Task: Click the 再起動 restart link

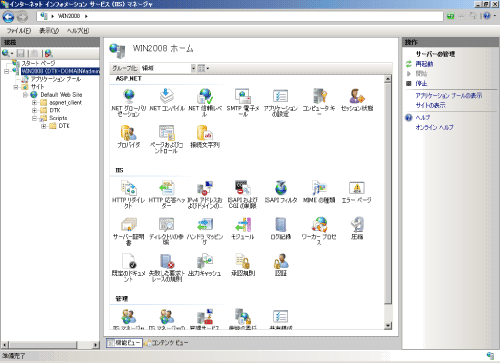Action: point(424,64)
